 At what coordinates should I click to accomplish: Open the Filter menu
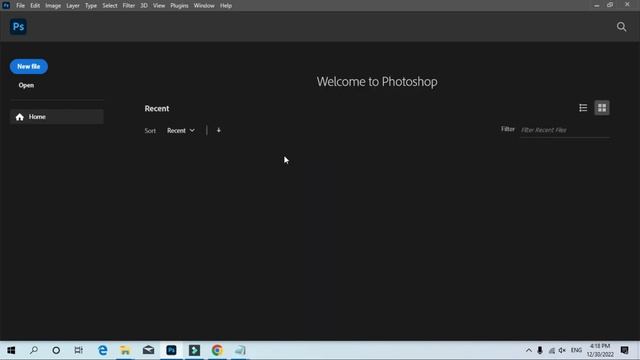pos(129,6)
